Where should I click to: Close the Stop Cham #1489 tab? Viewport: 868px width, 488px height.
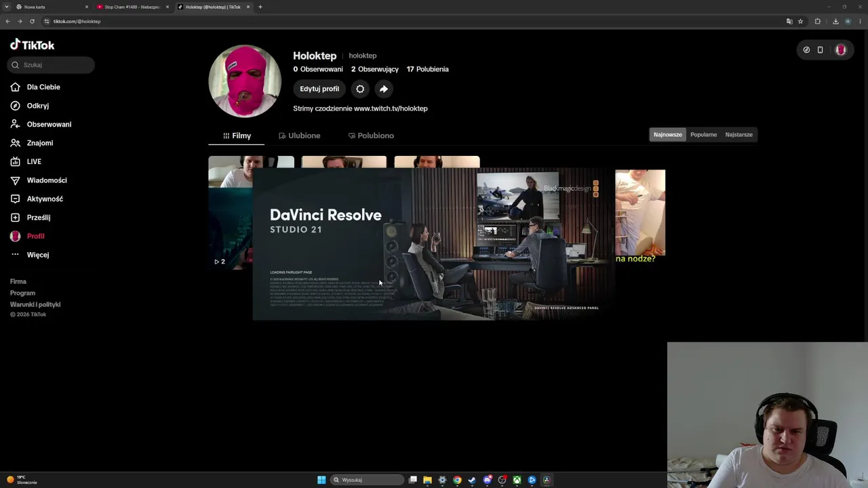pos(167,7)
